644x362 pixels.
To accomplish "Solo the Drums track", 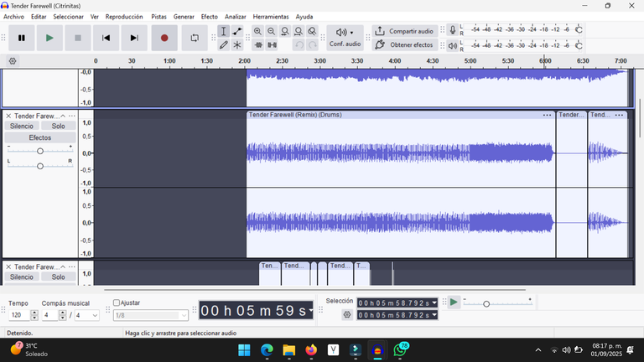I will (x=59, y=126).
